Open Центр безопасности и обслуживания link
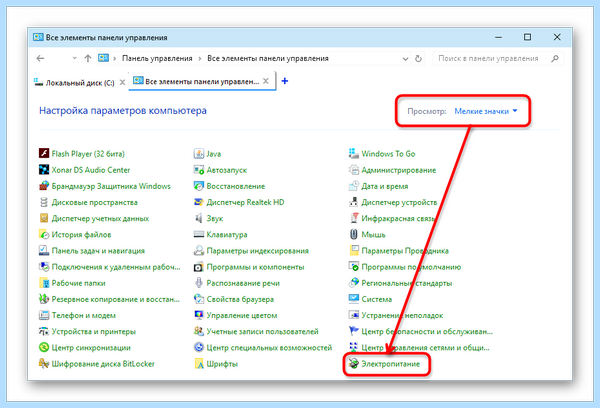 coord(427,331)
